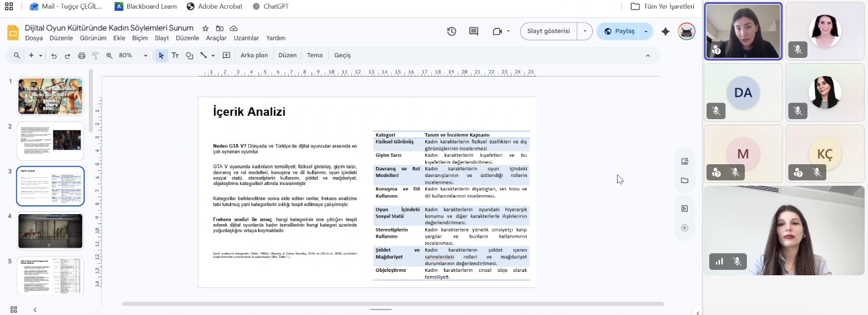This screenshot has height=315, width=868.
Task: Click the Gemini sparkle icon
Action: [665, 32]
